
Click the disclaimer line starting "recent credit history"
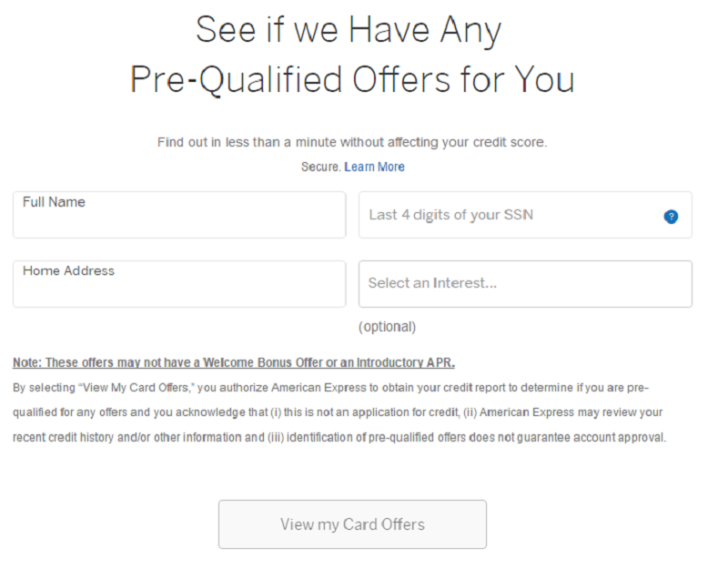pyautogui.click(x=339, y=437)
